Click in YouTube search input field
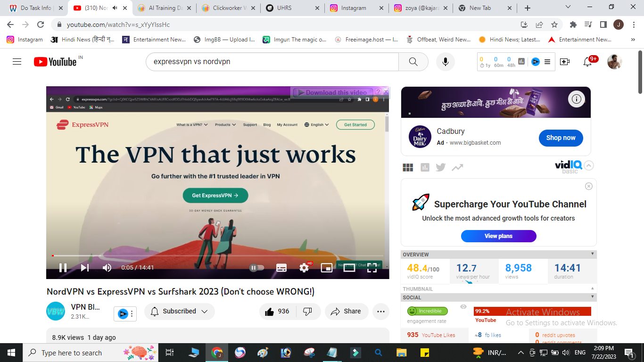The height and width of the screenshot is (362, 644). coord(272,62)
